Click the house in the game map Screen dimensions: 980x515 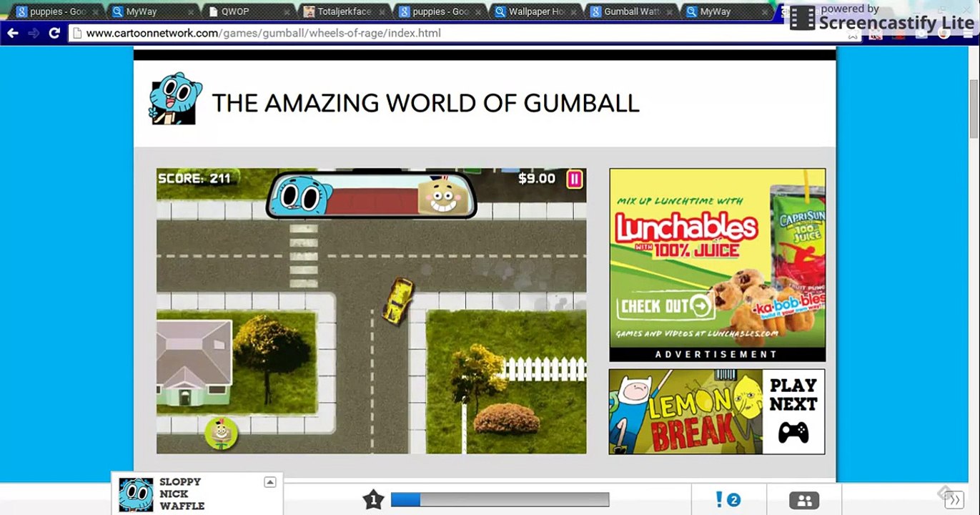coord(194,363)
